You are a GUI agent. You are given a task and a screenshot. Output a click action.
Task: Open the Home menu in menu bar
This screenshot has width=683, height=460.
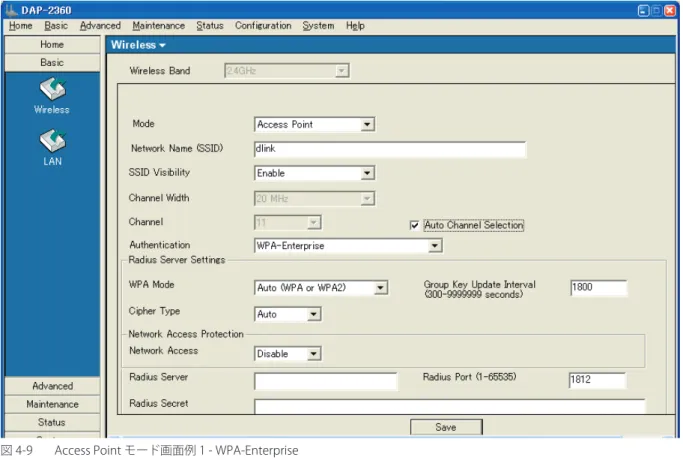click(20, 26)
